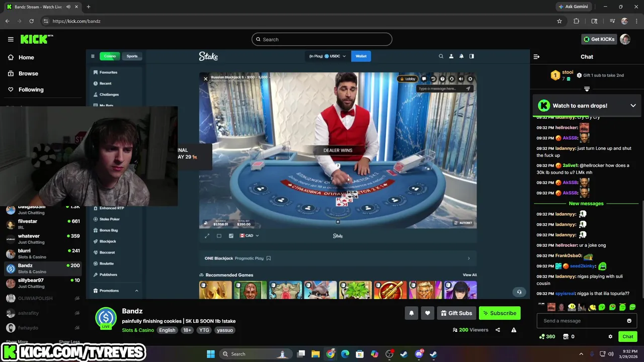This screenshot has height=362, width=644.
Task: Open Bandz channel avatar
Action: 106,317
